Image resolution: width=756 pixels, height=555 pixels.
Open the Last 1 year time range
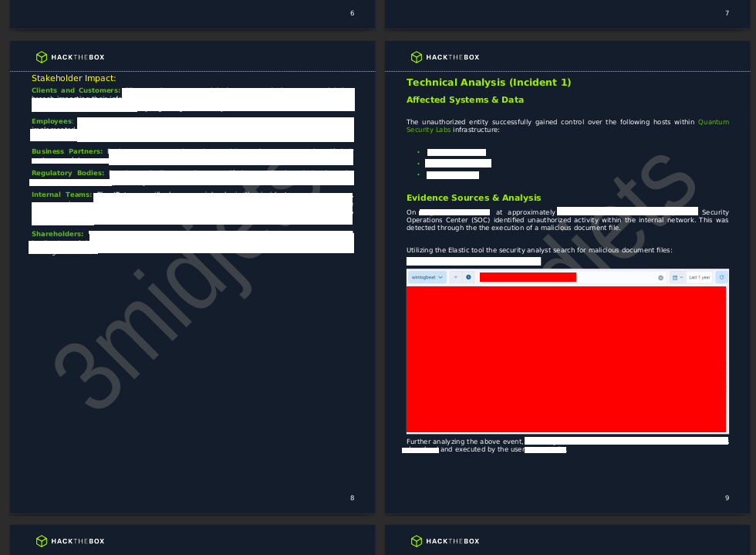pos(700,277)
